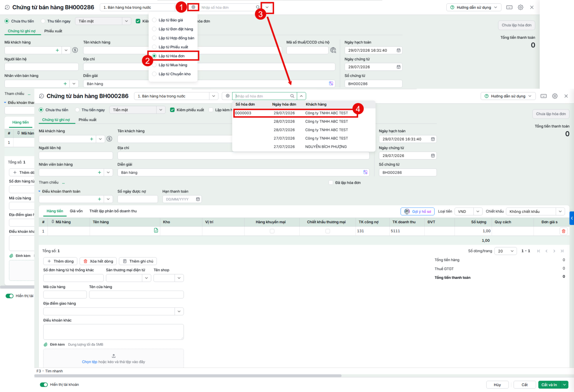Delete row 1 with red trash icon
This screenshot has width=574, height=392.
point(564,231)
